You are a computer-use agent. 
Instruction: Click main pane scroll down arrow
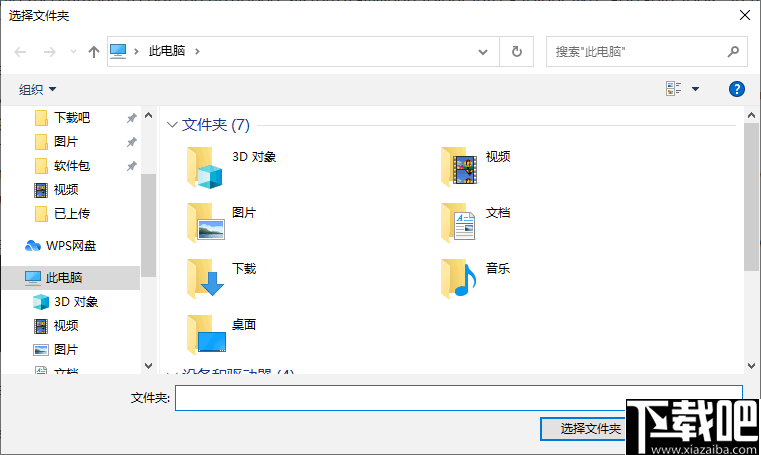(x=751, y=365)
